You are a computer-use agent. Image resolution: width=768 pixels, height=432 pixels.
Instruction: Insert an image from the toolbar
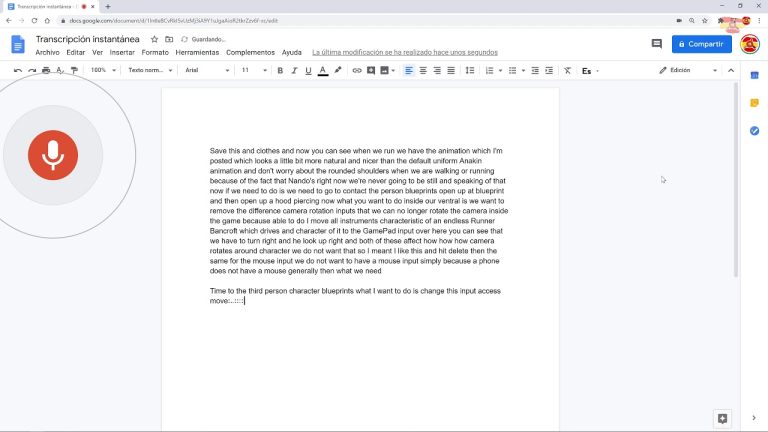click(384, 71)
